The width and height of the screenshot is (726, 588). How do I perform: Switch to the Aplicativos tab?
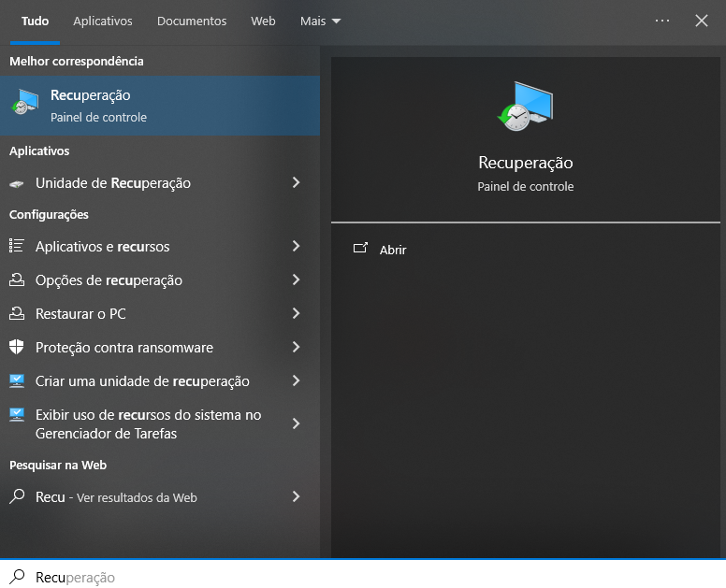pyautogui.click(x=103, y=21)
